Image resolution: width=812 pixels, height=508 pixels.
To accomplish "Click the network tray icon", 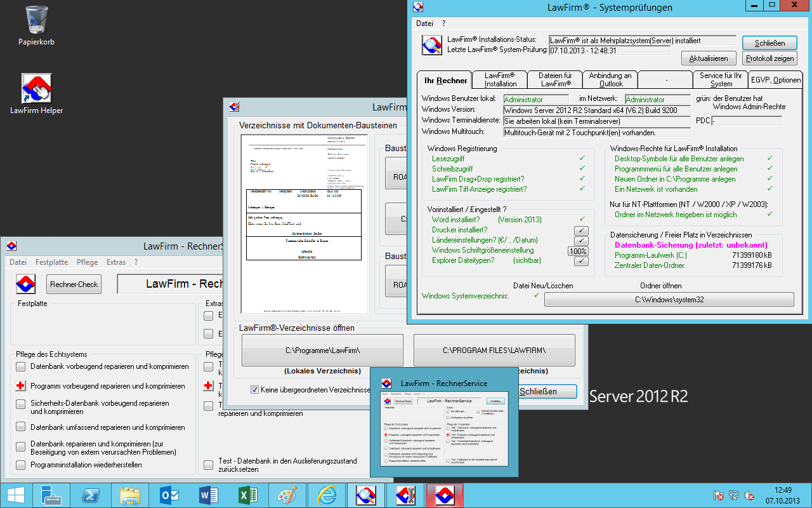I will click(734, 495).
